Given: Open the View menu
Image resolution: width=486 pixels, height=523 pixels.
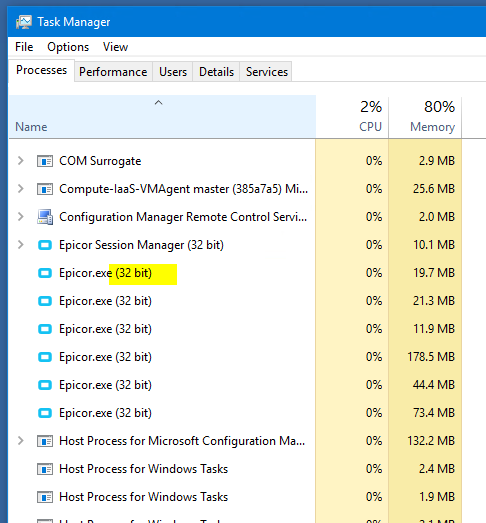Looking at the screenshot, I should (115, 47).
